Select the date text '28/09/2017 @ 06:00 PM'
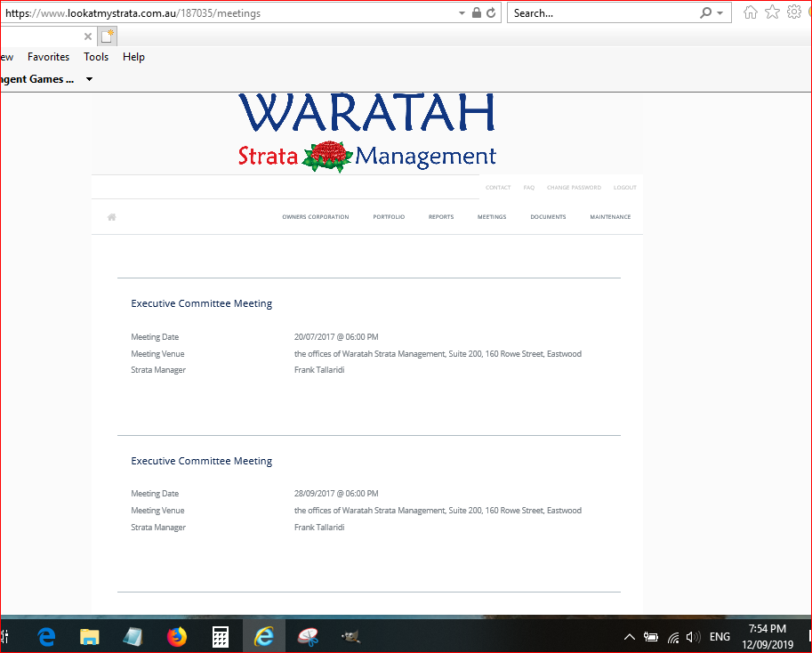This screenshot has width=812, height=653. [336, 494]
